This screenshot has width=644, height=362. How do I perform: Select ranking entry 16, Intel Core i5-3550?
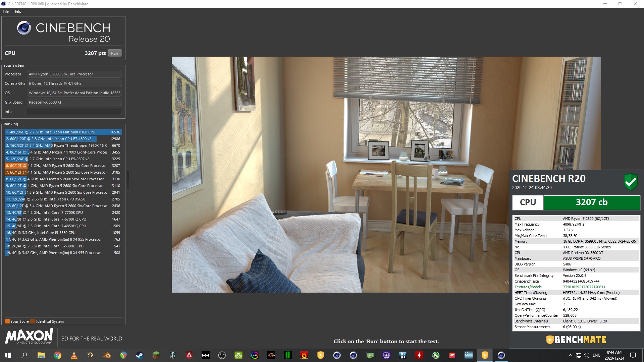63,233
